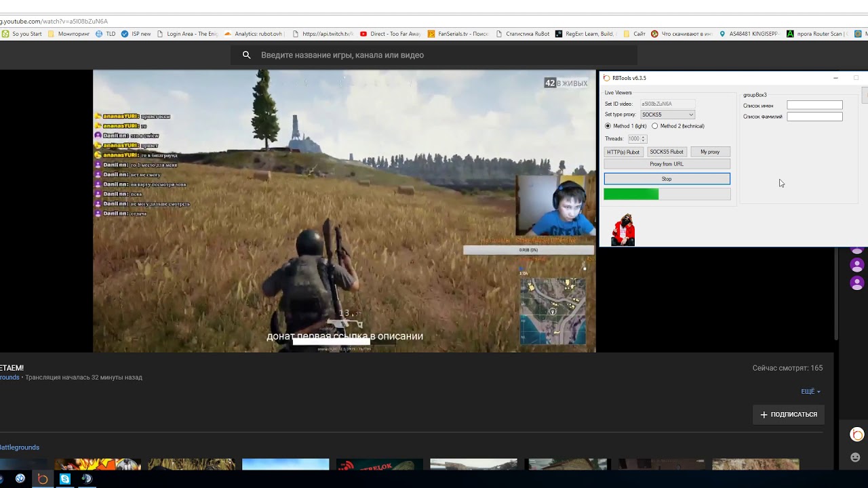The width and height of the screenshot is (868, 488).
Task: Expand the ЕЩЁ section under the video
Action: [x=810, y=392]
